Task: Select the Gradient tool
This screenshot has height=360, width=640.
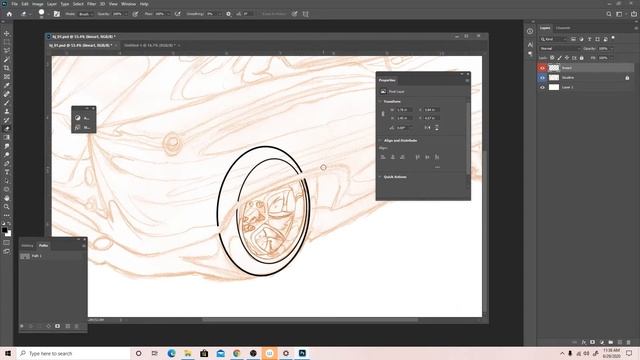Action: pos(7,137)
